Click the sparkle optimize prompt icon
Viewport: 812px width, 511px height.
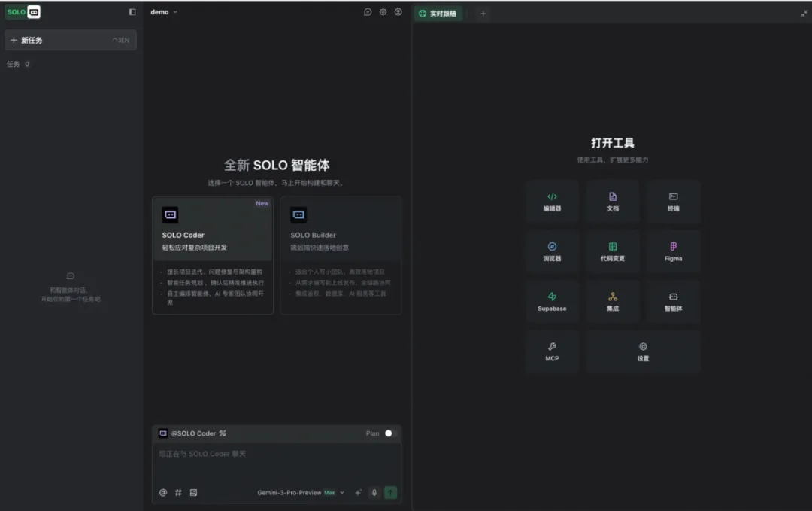[358, 492]
